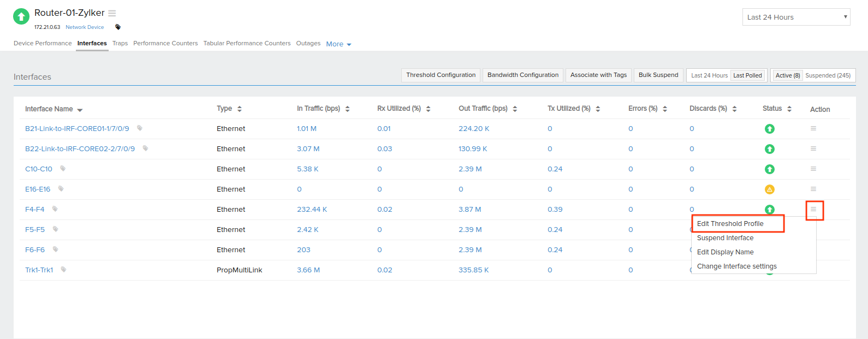The image size is (868, 339).
Task: Open the Last 24 Hours time range dropdown
Action: click(796, 17)
